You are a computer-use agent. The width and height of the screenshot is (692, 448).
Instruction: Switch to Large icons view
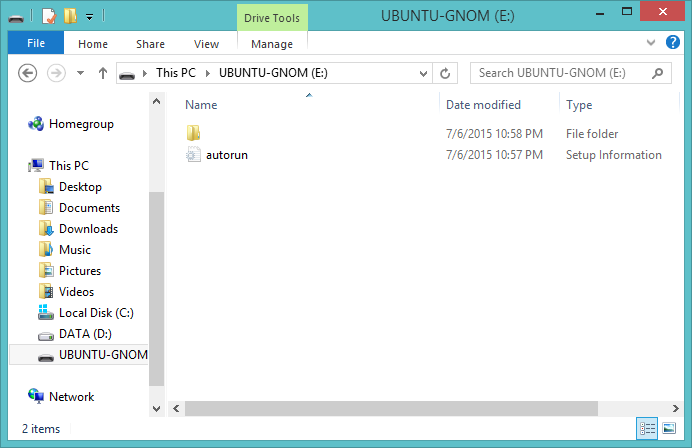pos(669,428)
